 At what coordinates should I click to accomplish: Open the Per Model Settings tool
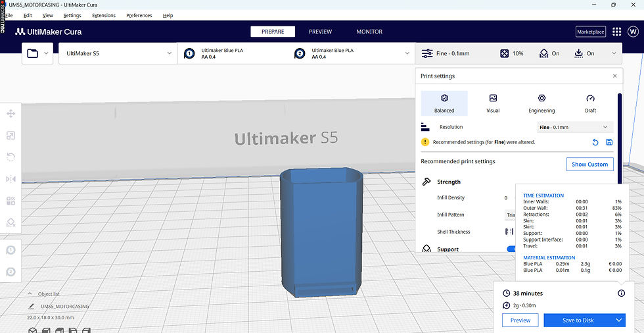[11, 201]
